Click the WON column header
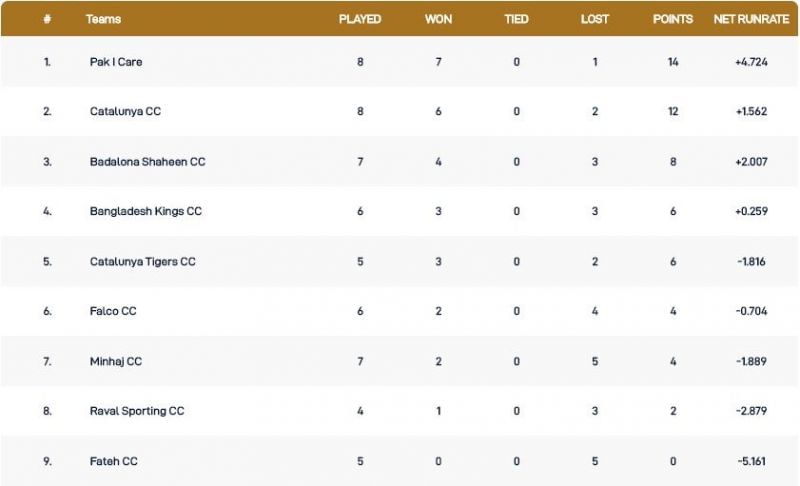This screenshot has height=486, width=800. (x=438, y=19)
